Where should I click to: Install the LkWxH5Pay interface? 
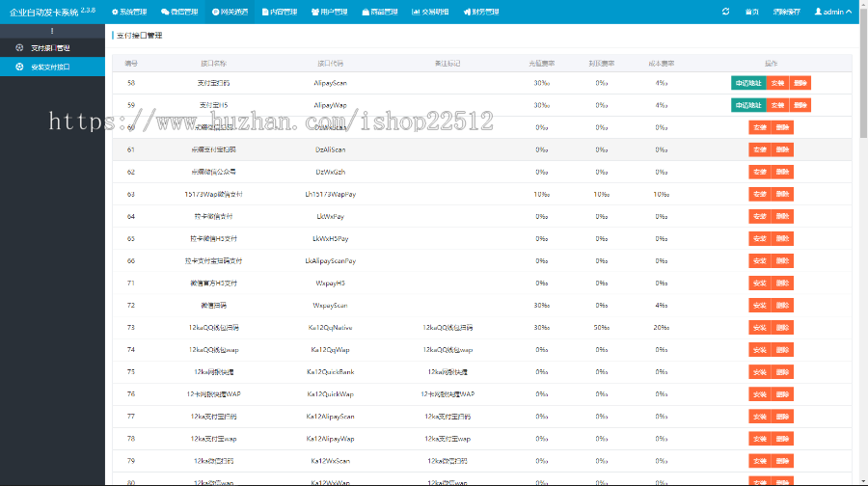(x=760, y=238)
